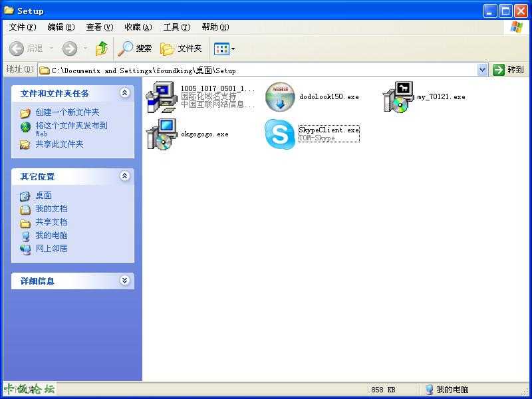
Task: Open Forward button history dropdown arrow
Action: [85, 49]
